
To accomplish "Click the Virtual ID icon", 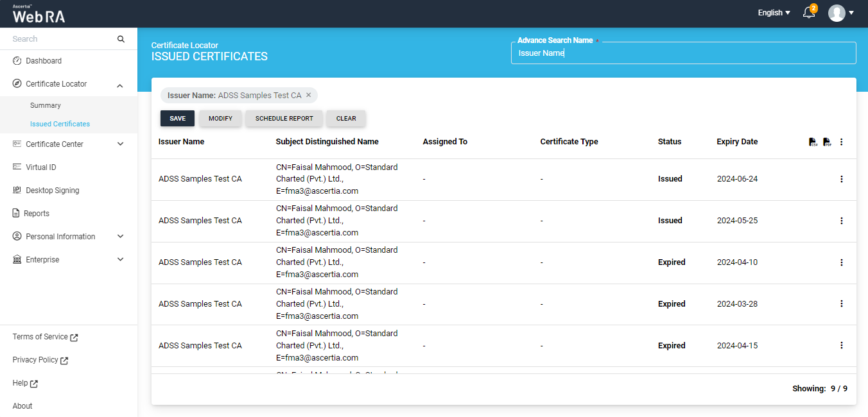I will pos(17,167).
